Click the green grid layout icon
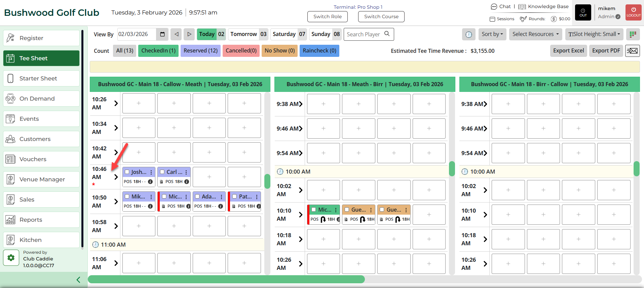This screenshot has height=288, width=644. [633, 34]
